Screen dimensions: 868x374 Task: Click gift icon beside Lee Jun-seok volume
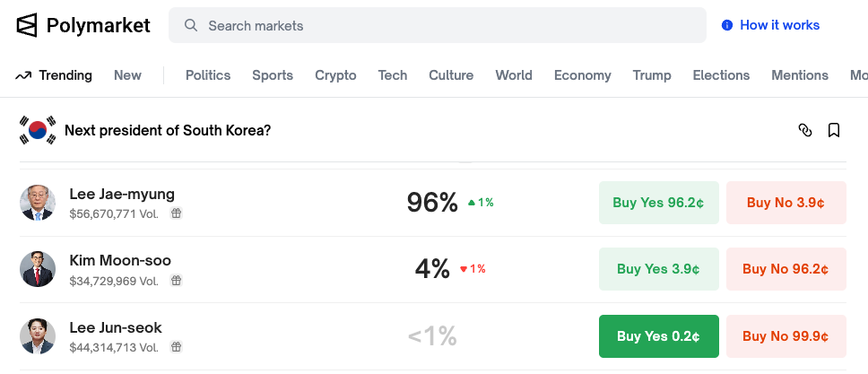(177, 347)
